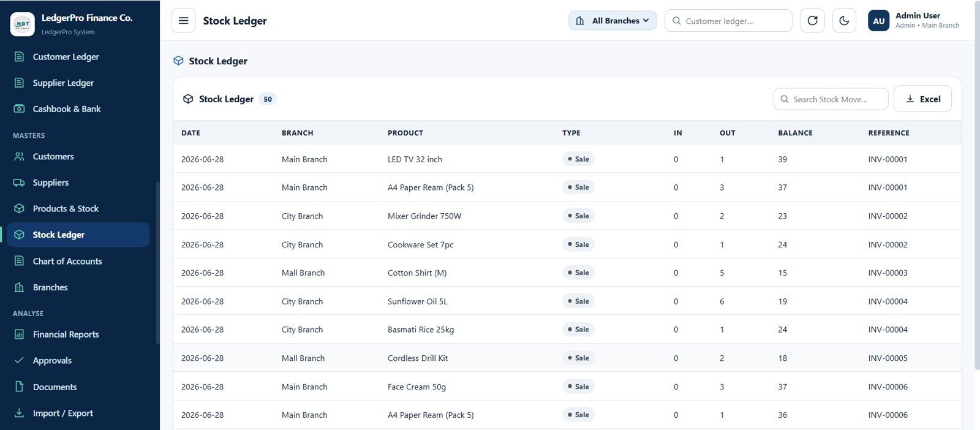Export the stock ledger with the Excel button
The height and width of the screenshot is (430, 980).
922,99
